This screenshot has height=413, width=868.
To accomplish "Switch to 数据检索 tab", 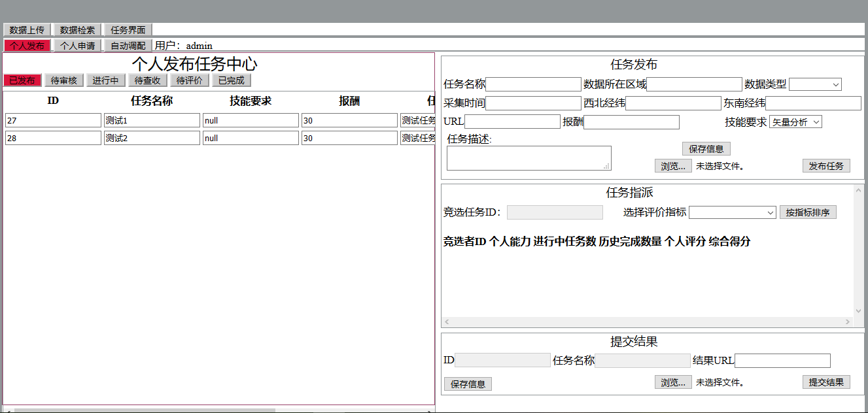I will click(x=77, y=30).
